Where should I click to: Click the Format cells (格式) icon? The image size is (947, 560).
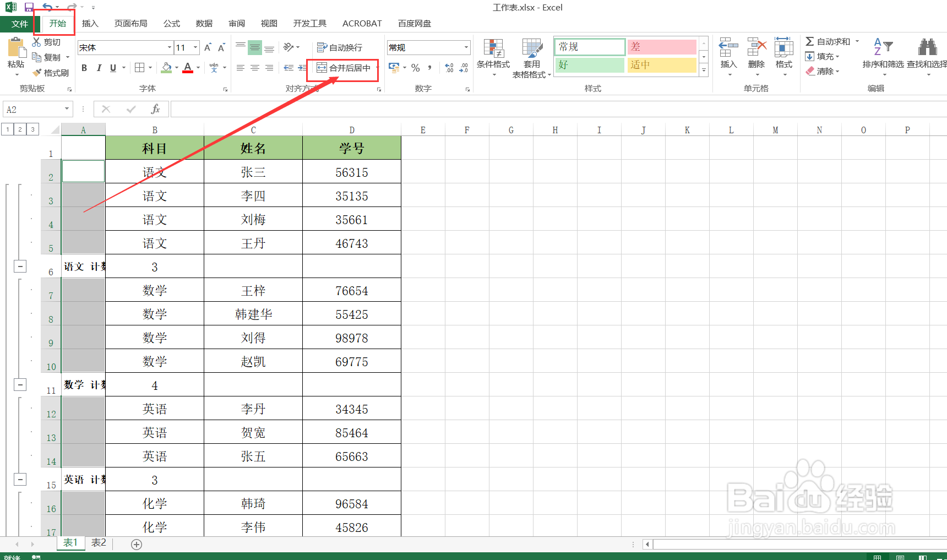(x=783, y=48)
